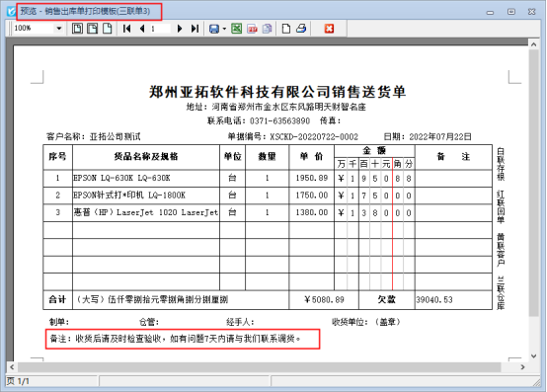Select the whole page view icon
The width and height of the screenshot is (547, 392).
coord(108,29)
